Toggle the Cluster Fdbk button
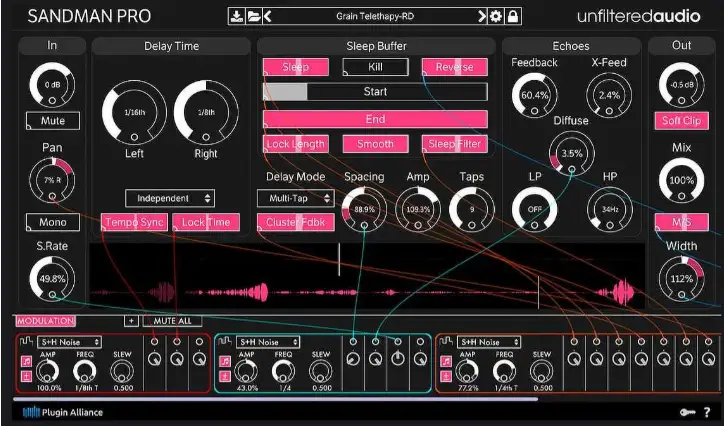Viewport: 724px width, 426px height. coord(296,222)
